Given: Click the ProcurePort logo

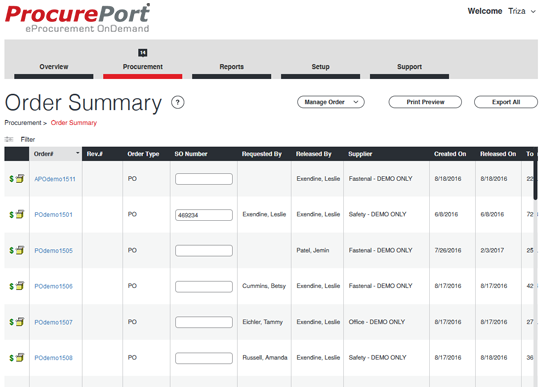Looking at the screenshot, I should click(x=78, y=18).
